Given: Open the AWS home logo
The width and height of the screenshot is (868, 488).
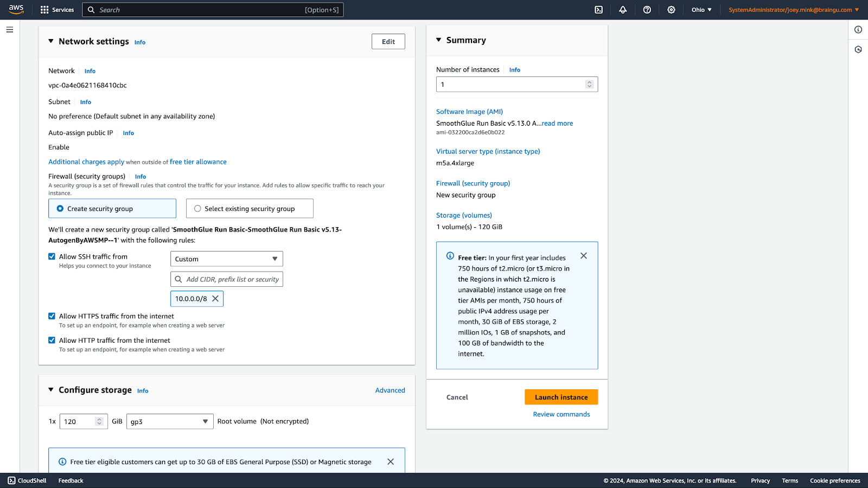Looking at the screenshot, I should 16,9.
